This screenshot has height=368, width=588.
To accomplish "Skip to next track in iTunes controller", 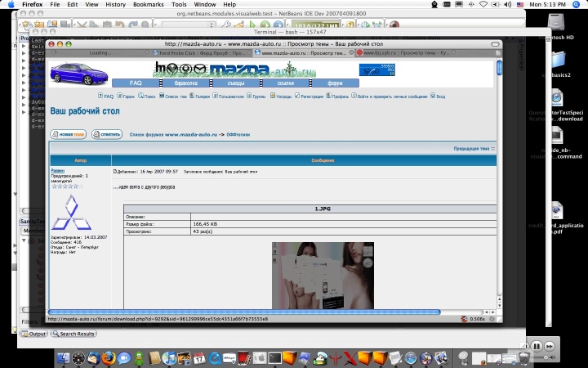I will click(x=550, y=346).
